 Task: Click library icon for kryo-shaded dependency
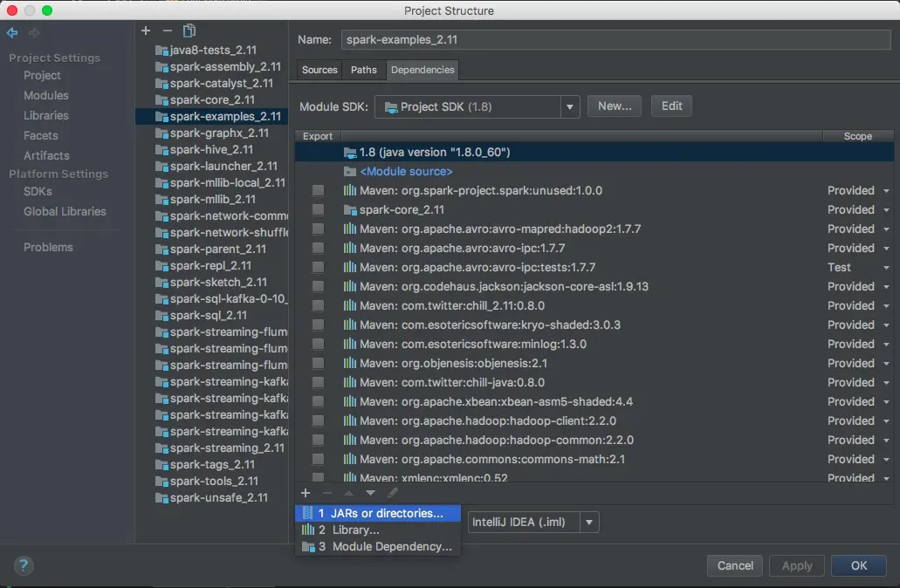point(349,325)
